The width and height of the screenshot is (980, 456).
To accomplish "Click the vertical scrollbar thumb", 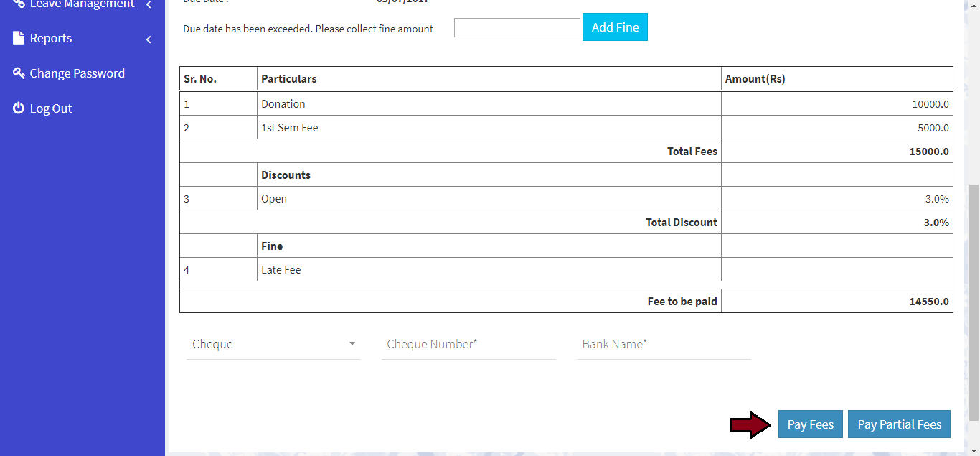I will click(x=974, y=302).
